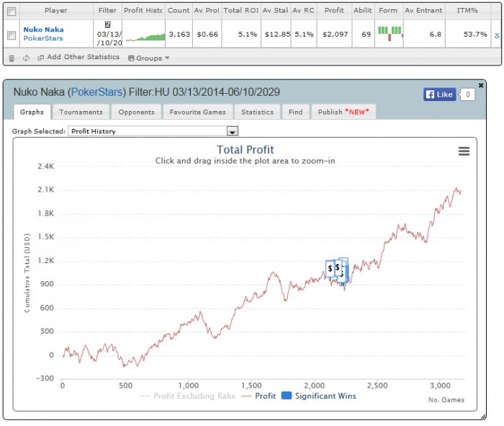This screenshot has width=504, height=426.
Task: Click the Facebook Like button
Action: (x=439, y=94)
